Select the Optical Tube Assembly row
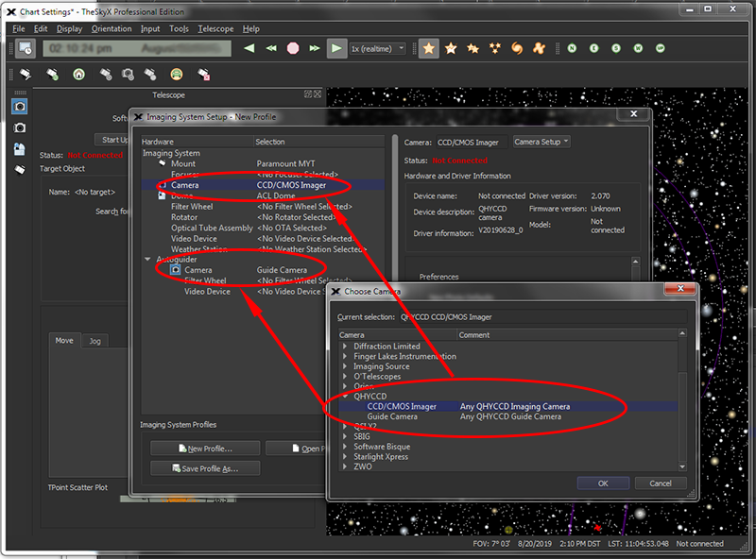Viewport: 756px width, 559px height. [263, 228]
